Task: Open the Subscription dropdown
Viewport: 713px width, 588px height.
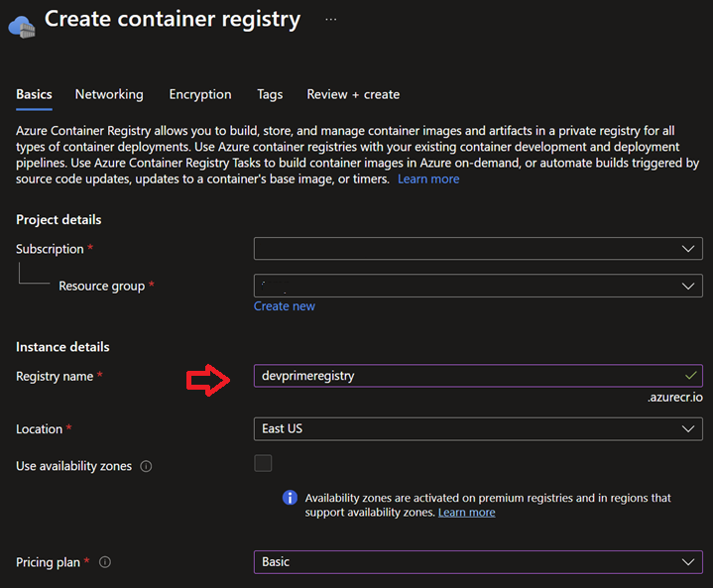Action: [x=478, y=249]
